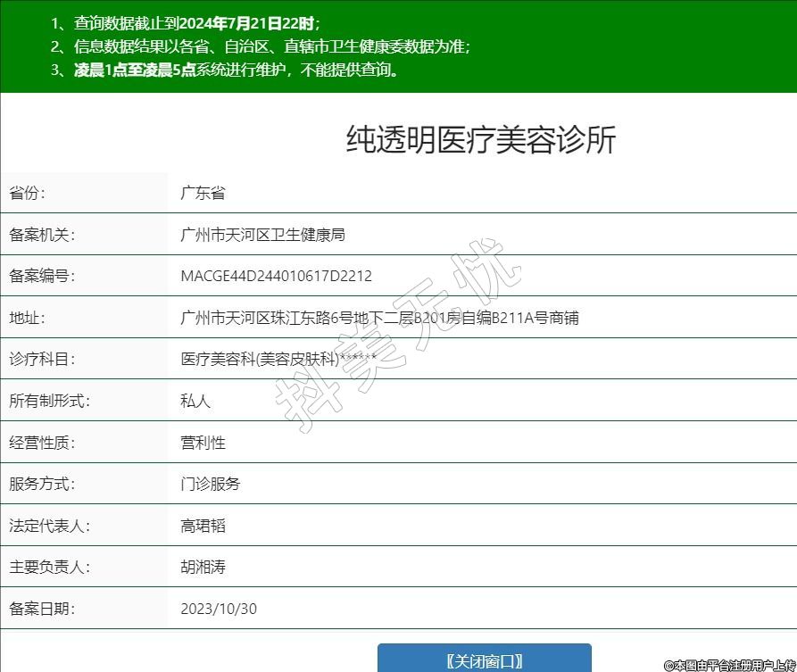Click the clinic title 纯透明医疗美容诊所
The width and height of the screenshot is (797, 672).
pyautogui.click(x=480, y=141)
